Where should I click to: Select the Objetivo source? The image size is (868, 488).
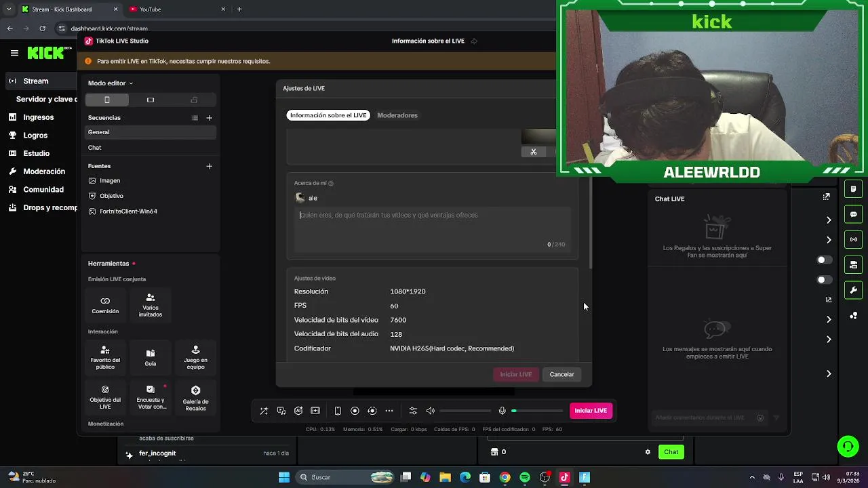click(150, 196)
